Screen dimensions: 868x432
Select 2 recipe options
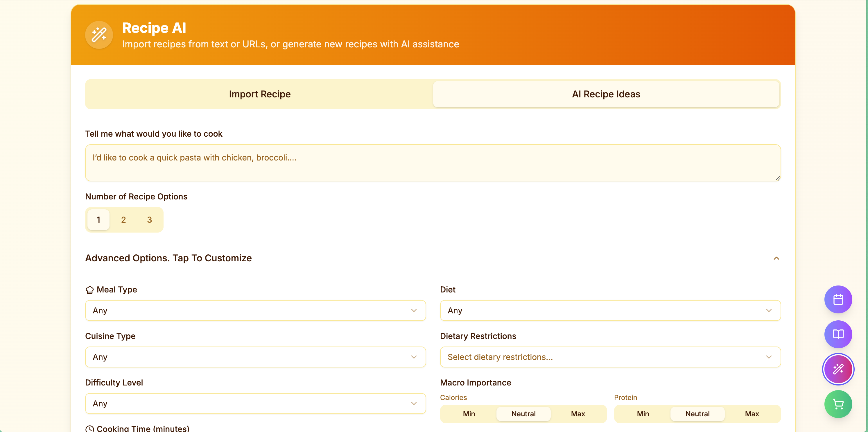point(123,220)
